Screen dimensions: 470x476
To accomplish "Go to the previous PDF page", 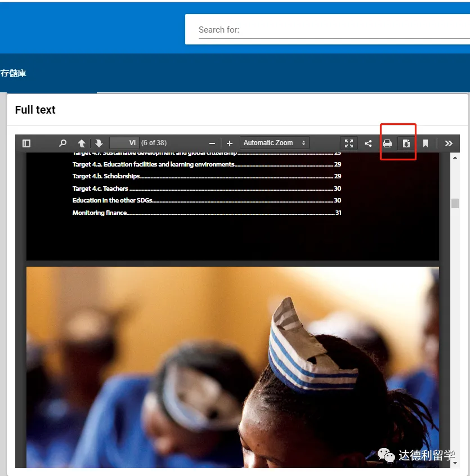I will (x=82, y=143).
